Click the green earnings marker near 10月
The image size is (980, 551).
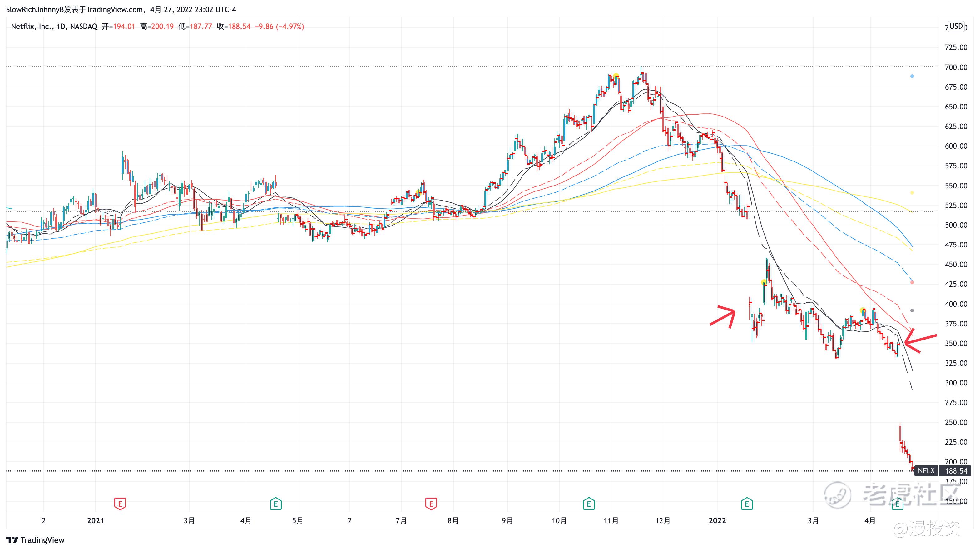589,504
